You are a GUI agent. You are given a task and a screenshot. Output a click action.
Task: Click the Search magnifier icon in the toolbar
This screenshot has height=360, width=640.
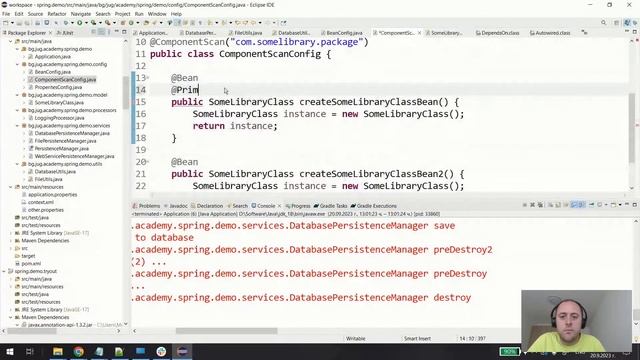pyautogui.click(x=604, y=23)
